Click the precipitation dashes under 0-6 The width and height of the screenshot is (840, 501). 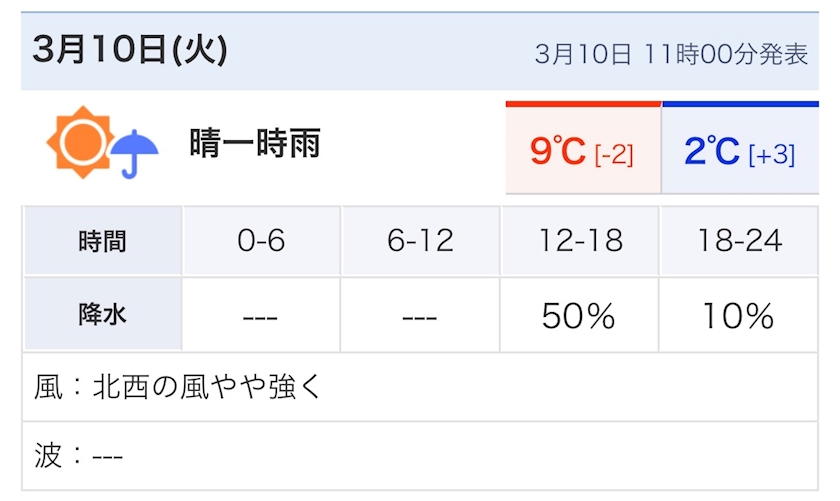[261, 317]
